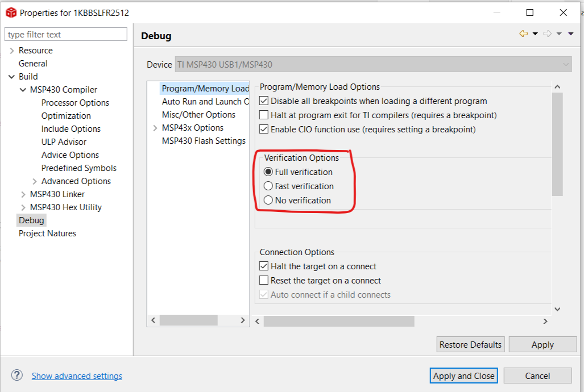
Task: Uncheck Disable all breakpoints when loading
Action: pos(264,101)
